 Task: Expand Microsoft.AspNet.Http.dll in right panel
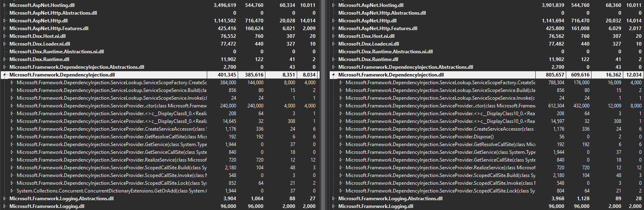(334, 21)
